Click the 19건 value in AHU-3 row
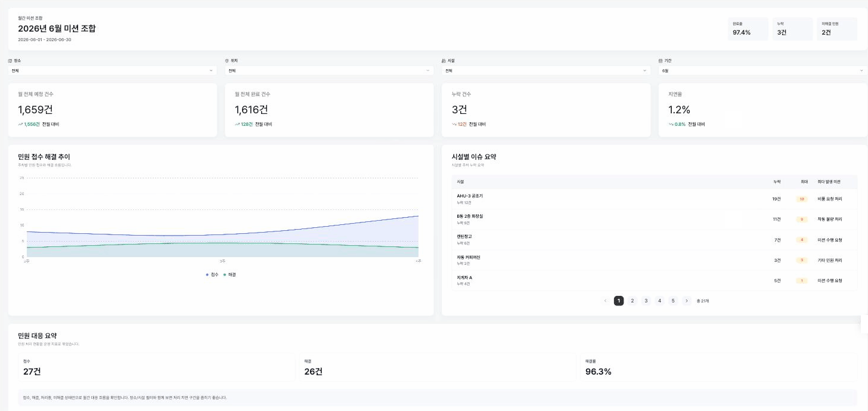The width and height of the screenshot is (868, 411). 776,199
